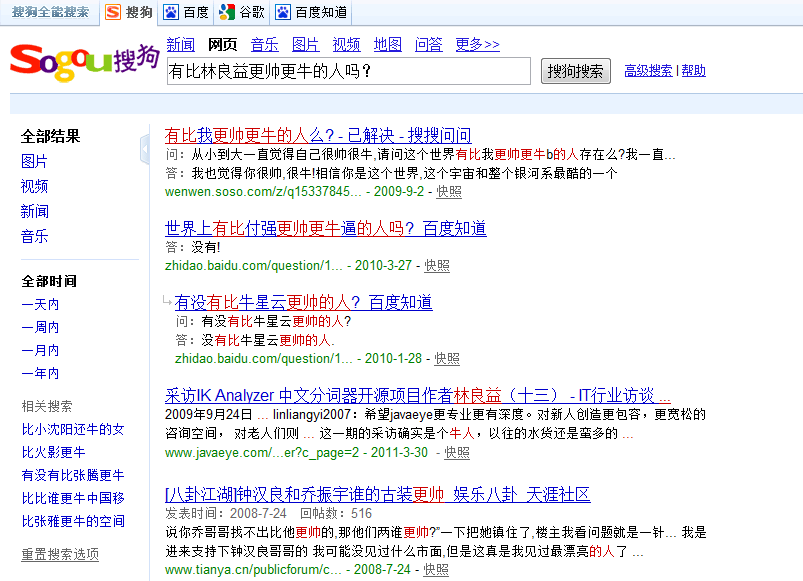Click the indent arrow beside 牛星云 result
Viewport: 803px width, 581px height.
click(x=167, y=300)
